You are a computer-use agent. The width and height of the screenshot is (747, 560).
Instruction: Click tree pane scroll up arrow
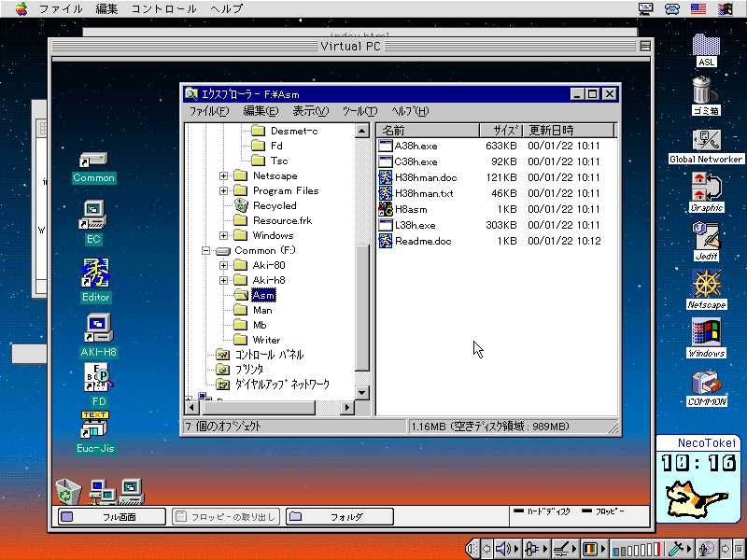pyautogui.click(x=361, y=131)
